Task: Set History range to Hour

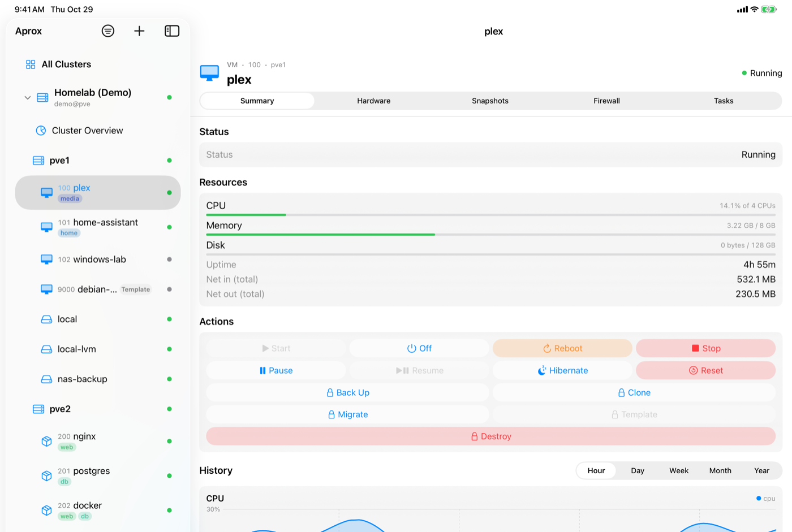Action: click(596, 470)
